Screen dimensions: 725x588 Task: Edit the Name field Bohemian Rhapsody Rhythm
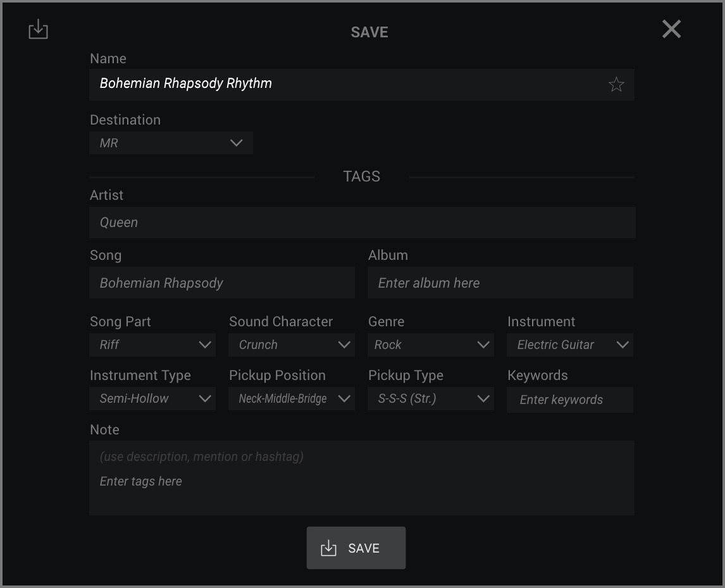[x=362, y=85]
